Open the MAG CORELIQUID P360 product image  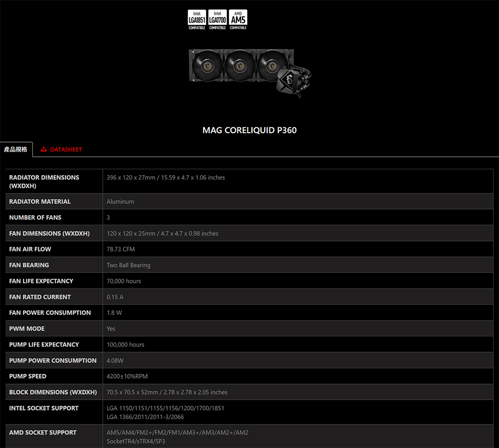click(250, 73)
